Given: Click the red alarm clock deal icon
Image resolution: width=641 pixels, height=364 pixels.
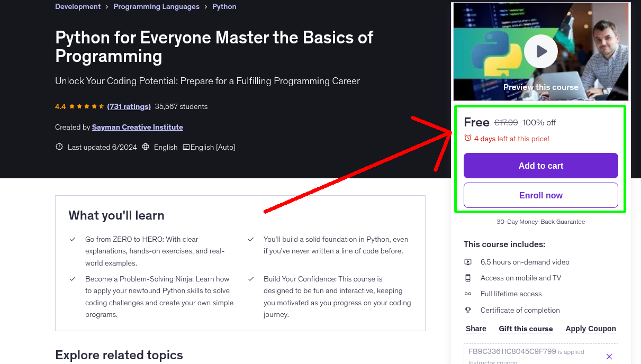Looking at the screenshot, I should tap(467, 138).
